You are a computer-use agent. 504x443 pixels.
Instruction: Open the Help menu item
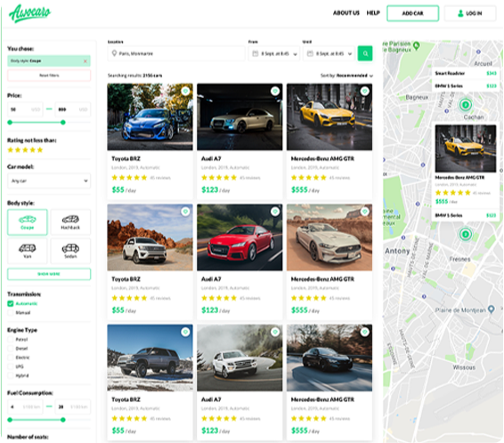pyautogui.click(x=373, y=13)
